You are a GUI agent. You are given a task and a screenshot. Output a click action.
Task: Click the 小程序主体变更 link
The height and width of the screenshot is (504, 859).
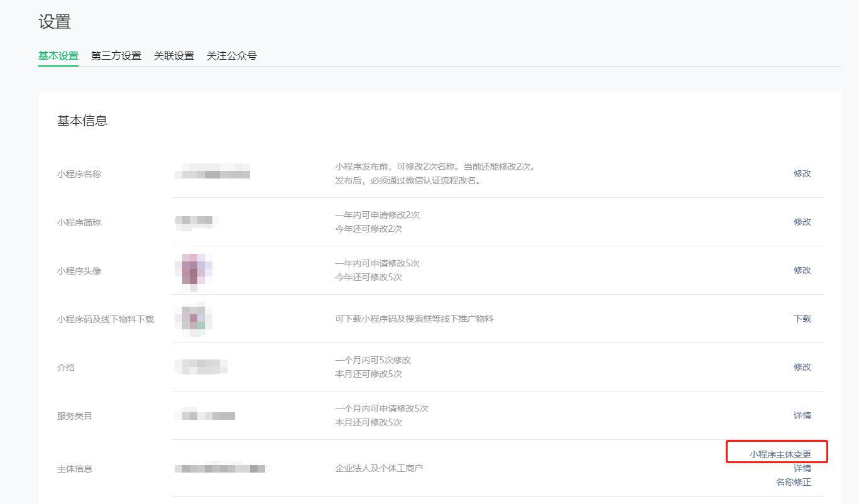(x=780, y=454)
